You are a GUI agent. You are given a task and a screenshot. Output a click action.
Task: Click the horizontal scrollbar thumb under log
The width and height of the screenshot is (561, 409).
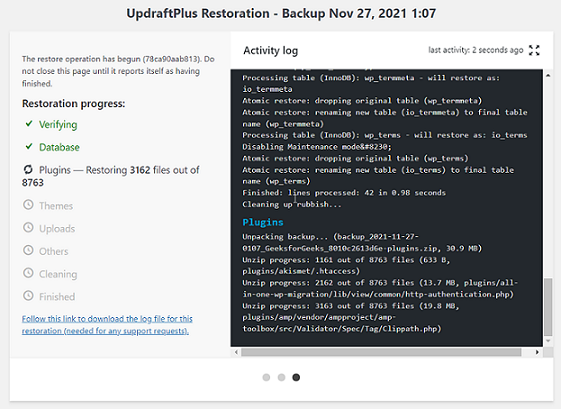(381, 352)
